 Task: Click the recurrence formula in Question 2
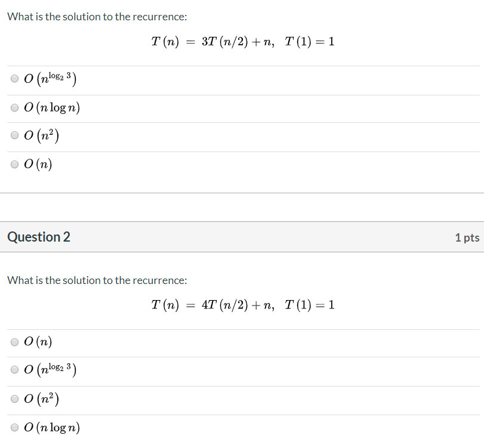[x=242, y=305]
